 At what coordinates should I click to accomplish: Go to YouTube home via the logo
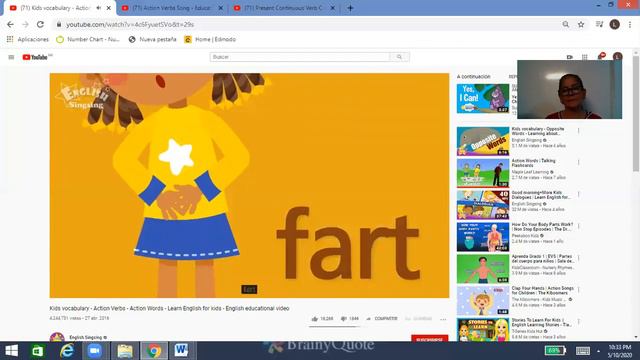click(35, 57)
